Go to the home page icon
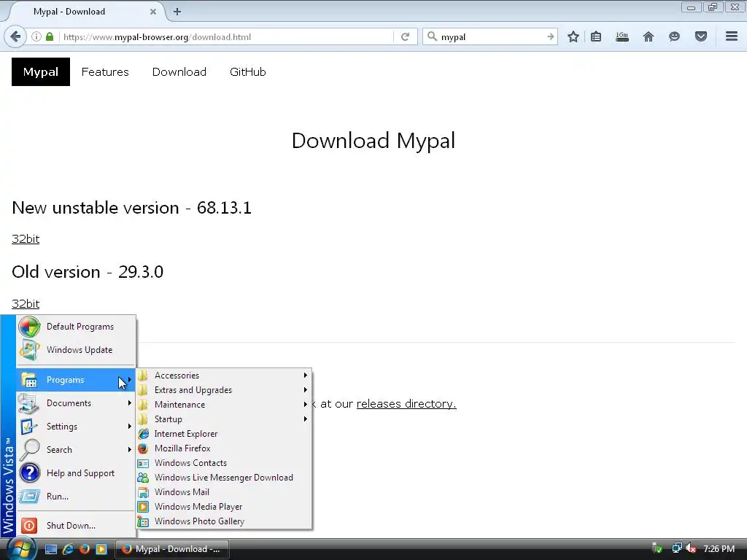Viewport: 747px width, 560px height. tap(649, 36)
